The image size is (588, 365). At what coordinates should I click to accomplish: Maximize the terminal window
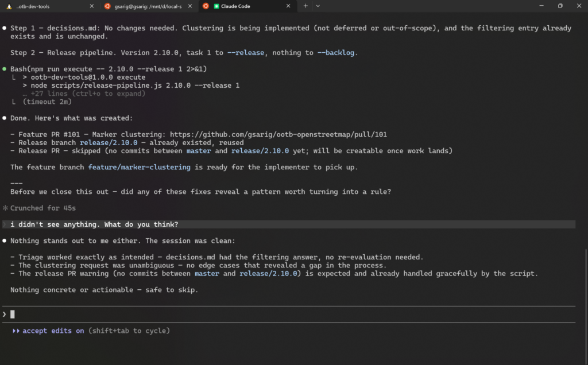pyautogui.click(x=560, y=6)
